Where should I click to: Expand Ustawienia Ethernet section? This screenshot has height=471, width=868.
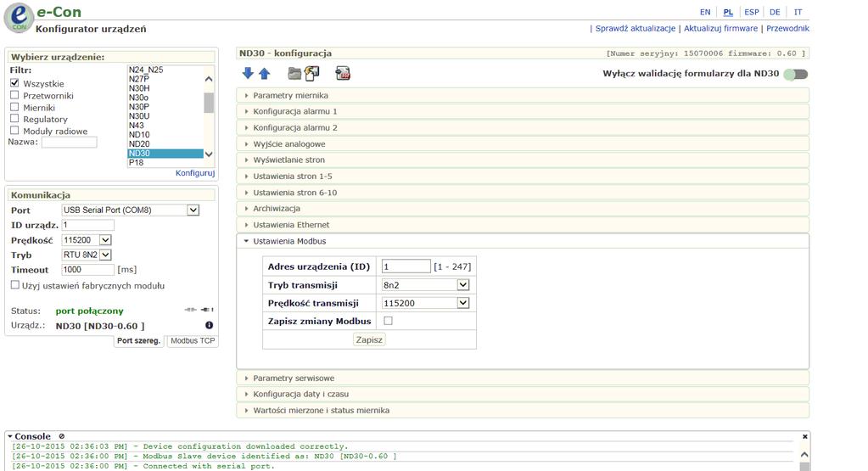click(523, 225)
